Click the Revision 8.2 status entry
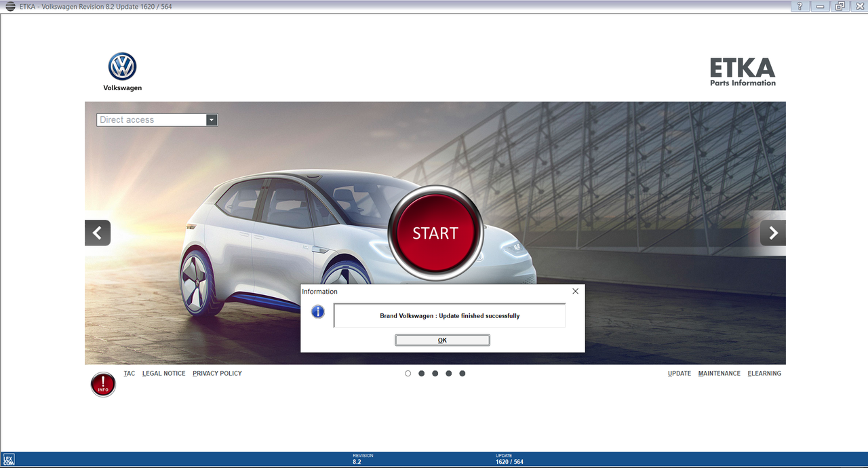The width and height of the screenshot is (868, 468). tap(363, 459)
